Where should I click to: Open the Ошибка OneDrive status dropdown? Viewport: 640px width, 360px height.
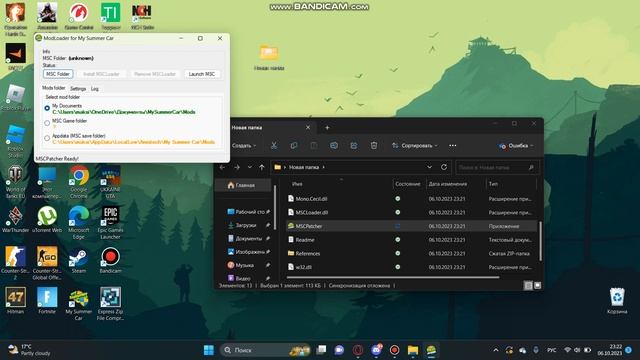[x=516, y=146]
